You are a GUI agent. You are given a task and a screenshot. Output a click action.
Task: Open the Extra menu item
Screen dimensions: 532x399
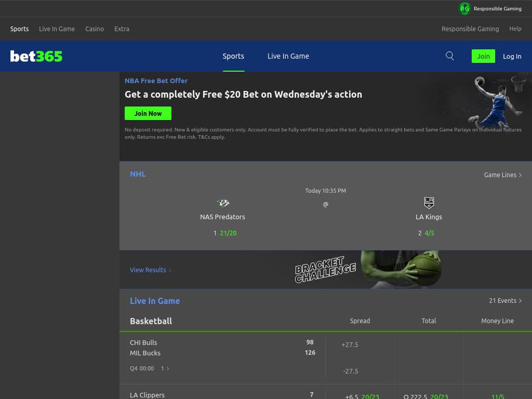122,29
